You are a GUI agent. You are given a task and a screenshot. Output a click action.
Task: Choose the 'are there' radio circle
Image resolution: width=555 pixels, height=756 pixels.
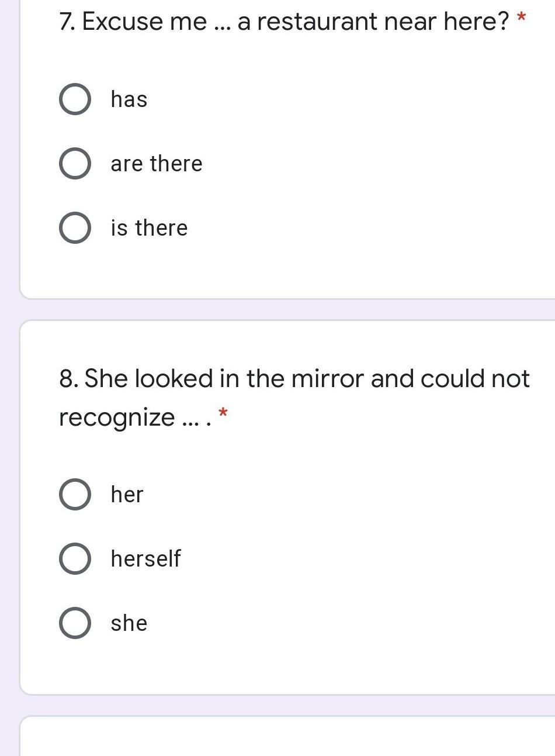click(75, 164)
